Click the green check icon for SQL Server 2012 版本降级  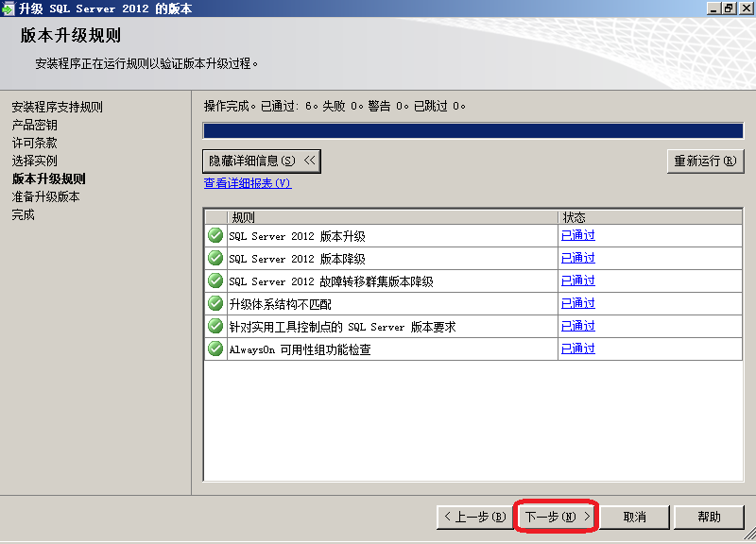pyautogui.click(x=215, y=258)
